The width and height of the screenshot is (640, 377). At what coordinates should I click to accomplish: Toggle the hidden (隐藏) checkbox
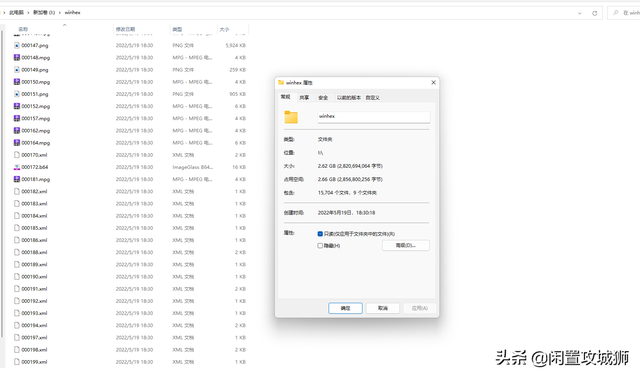pos(320,246)
